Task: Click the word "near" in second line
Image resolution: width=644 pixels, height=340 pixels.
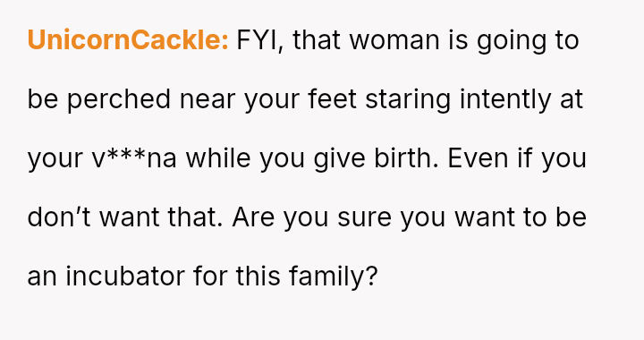Action: pyautogui.click(x=208, y=100)
